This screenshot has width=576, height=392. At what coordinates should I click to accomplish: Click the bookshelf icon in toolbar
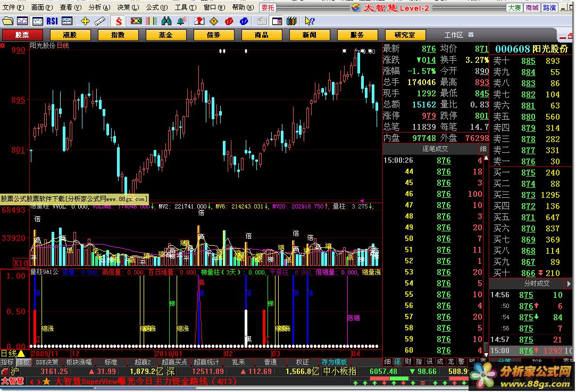291,21
